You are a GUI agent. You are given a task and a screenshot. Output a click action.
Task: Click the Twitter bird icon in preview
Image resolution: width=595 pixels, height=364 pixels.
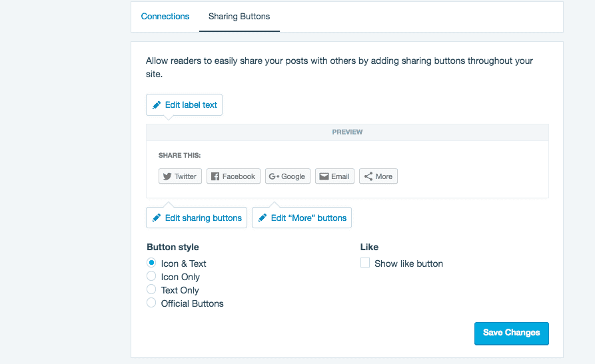(x=167, y=176)
